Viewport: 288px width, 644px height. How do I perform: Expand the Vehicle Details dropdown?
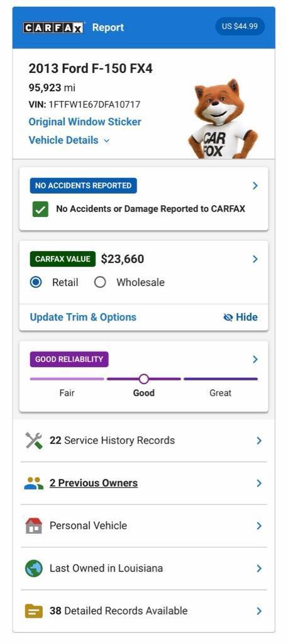click(x=69, y=140)
